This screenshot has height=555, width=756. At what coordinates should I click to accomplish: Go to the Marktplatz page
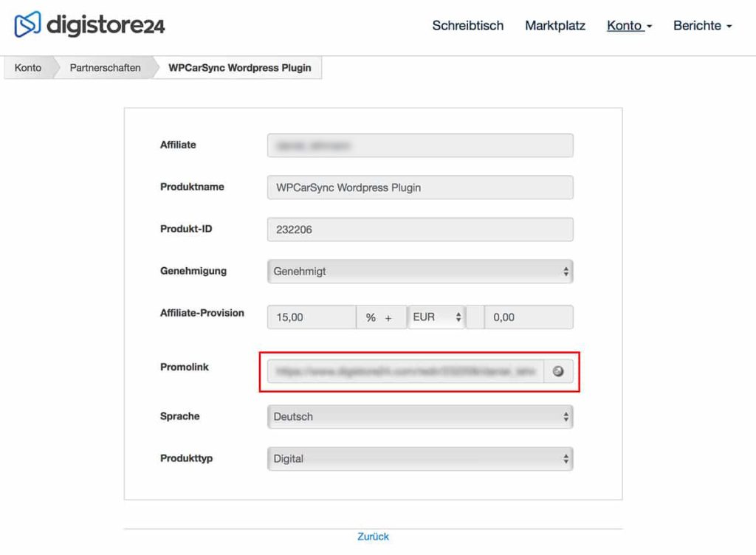[x=555, y=26]
